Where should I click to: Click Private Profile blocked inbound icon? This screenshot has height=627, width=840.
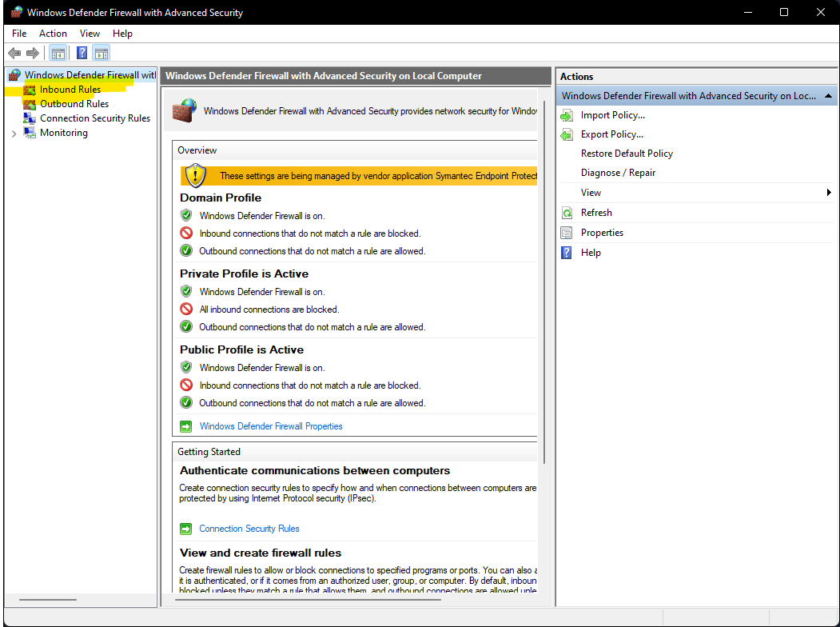coord(186,310)
